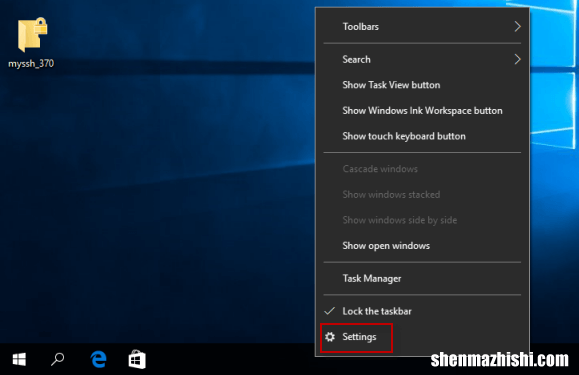Open taskbar Settings entry
This screenshot has width=579, height=375.
(422, 337)
